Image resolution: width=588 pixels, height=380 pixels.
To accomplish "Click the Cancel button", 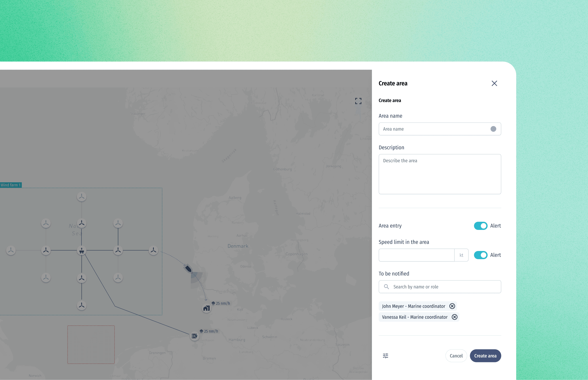I will (456, 356).
